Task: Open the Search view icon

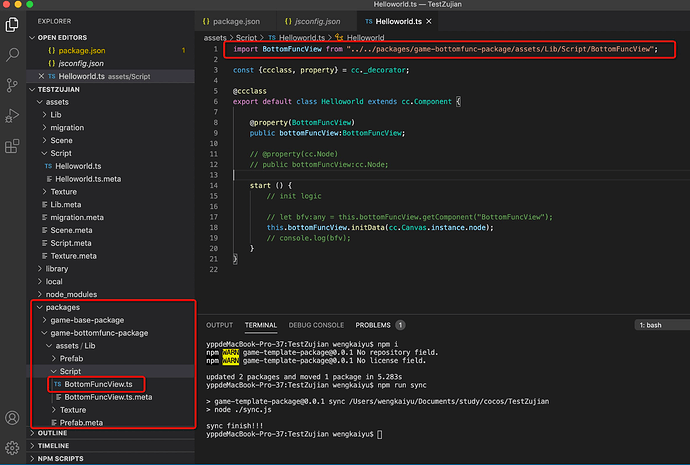Action: (12, 55)
